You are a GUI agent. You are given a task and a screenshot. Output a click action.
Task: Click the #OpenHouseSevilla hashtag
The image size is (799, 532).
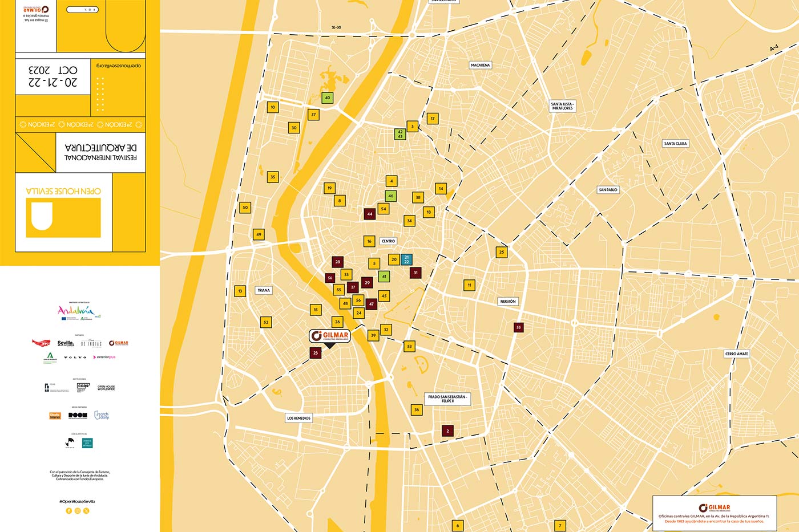[x=77, y=501]
